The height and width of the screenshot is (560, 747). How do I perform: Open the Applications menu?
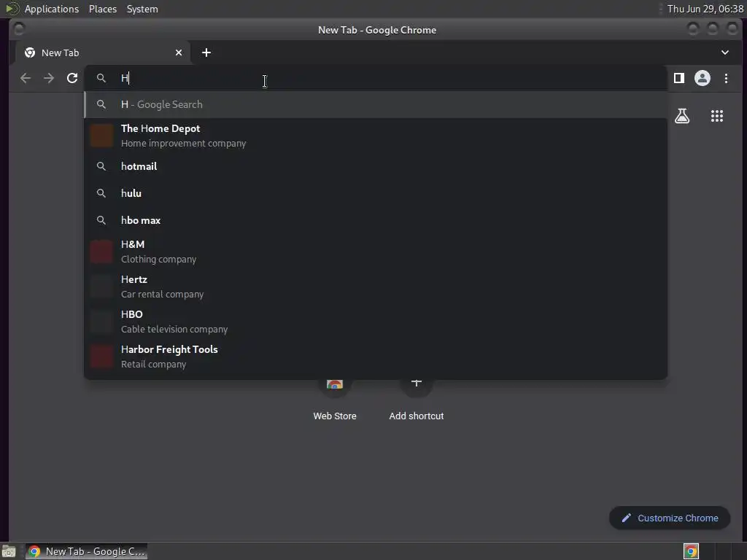(x=52, y=9)
